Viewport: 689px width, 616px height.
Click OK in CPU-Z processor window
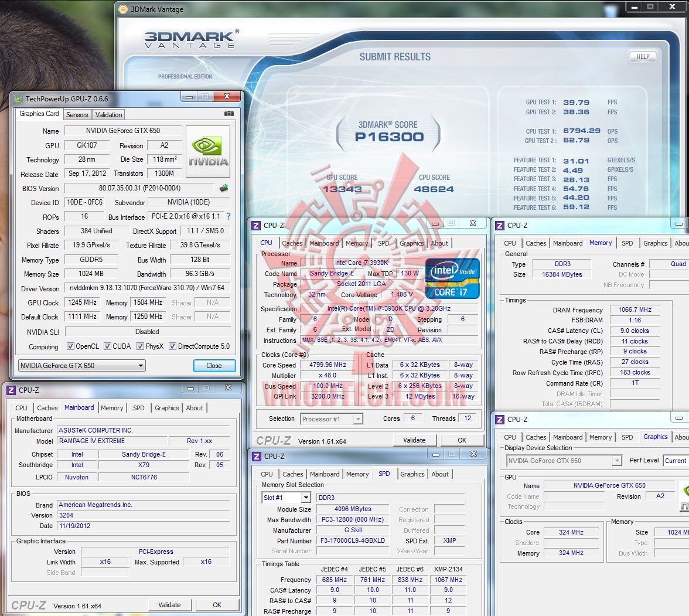[x=462, y=440]
